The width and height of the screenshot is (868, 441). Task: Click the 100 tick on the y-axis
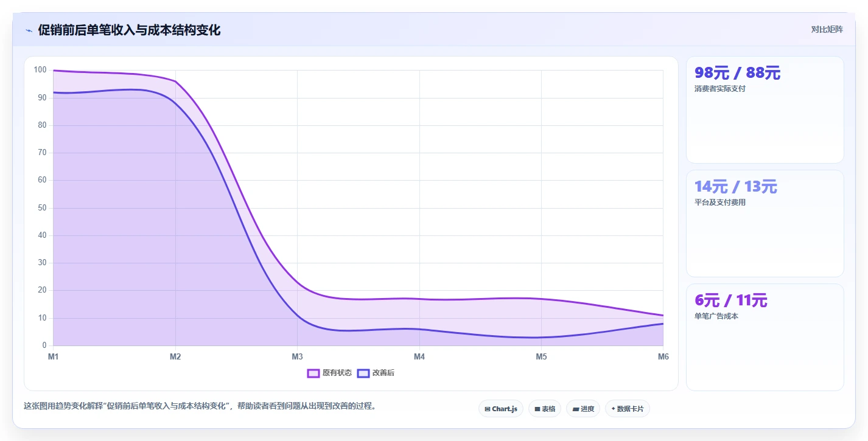40,70
